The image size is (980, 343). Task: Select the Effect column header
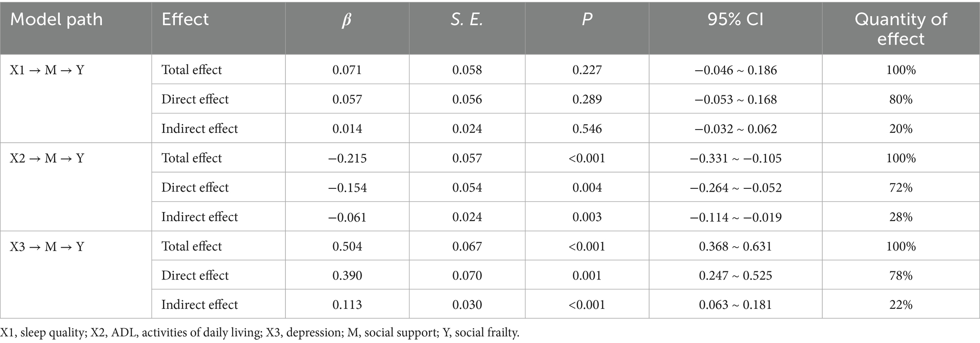tap(185, 19)
